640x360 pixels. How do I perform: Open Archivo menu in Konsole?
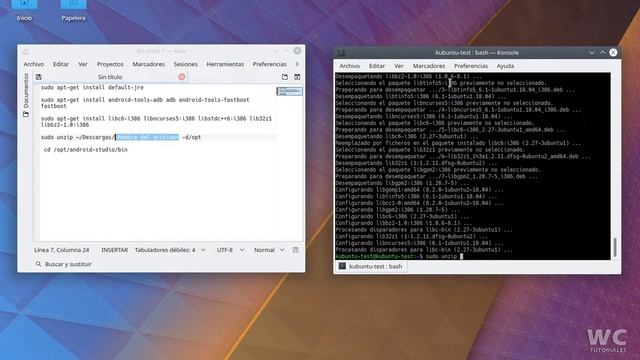[x=349, y=66]
